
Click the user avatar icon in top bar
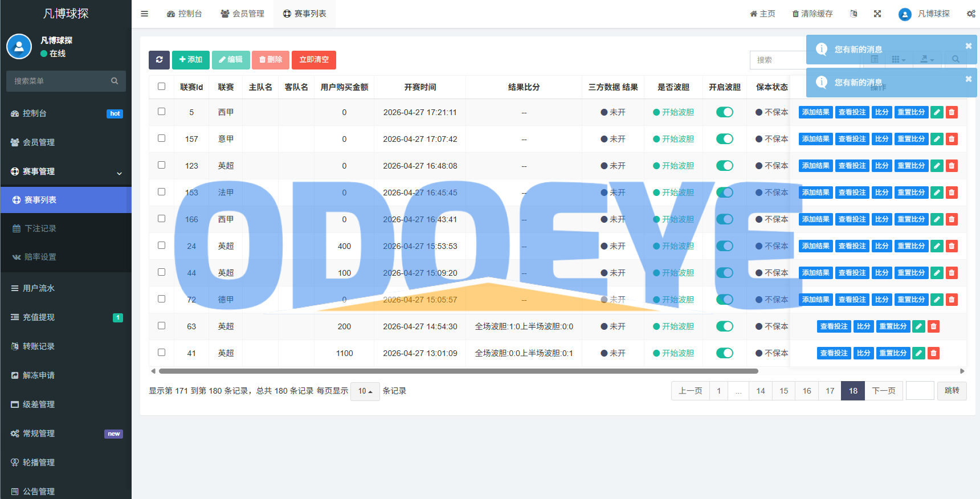click(x=905, y=14)
